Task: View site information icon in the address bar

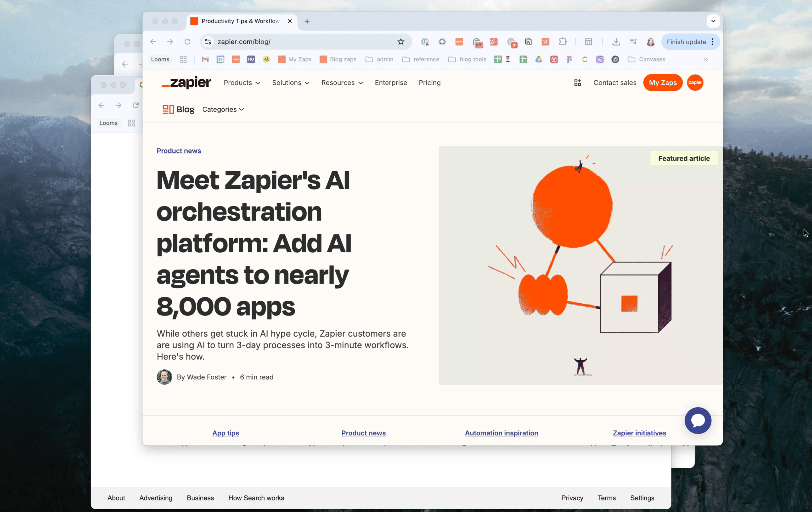Action: [208, 42]
